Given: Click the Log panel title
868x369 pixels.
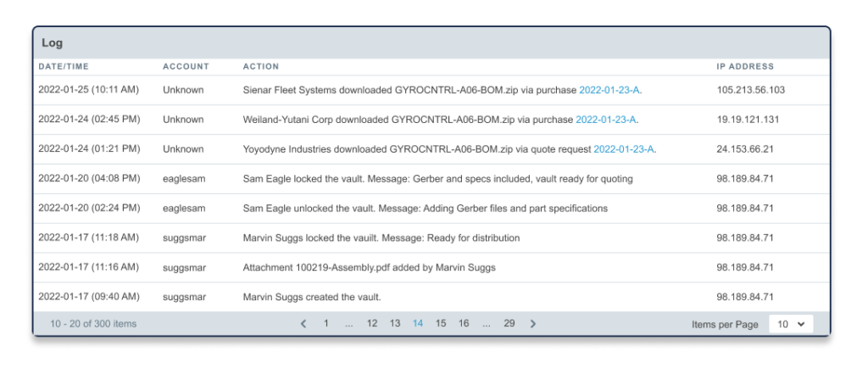Looking at the screenshot, I should [x=52, y=42].
